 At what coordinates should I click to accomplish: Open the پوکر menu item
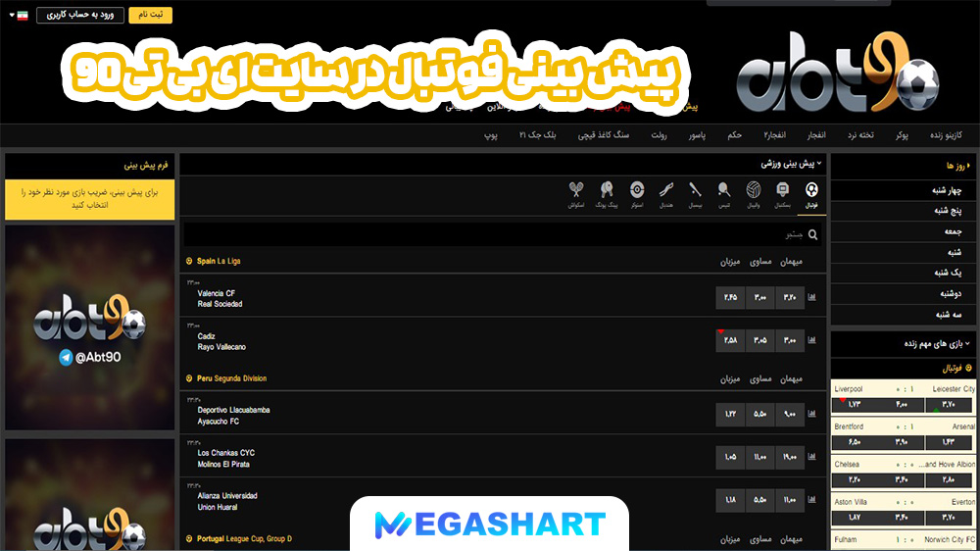(x=902, y=135)
